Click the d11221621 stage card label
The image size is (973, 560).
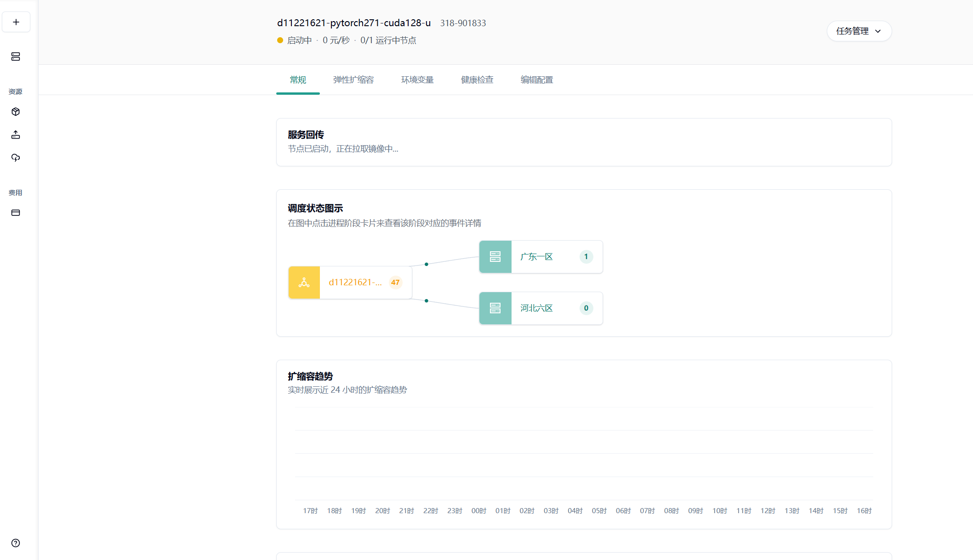click(355, 283)
